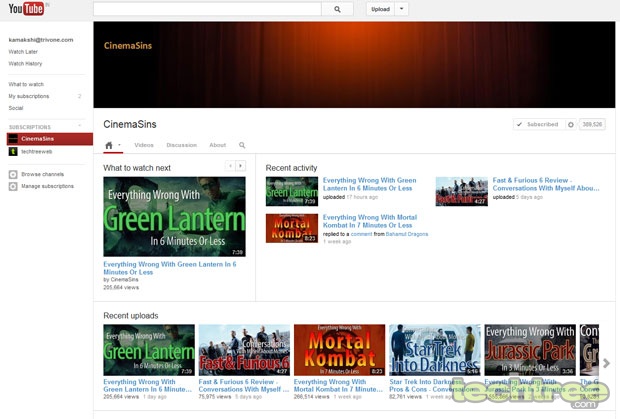
Task: Click the Browse channels icon
Action: click(13, 174)
